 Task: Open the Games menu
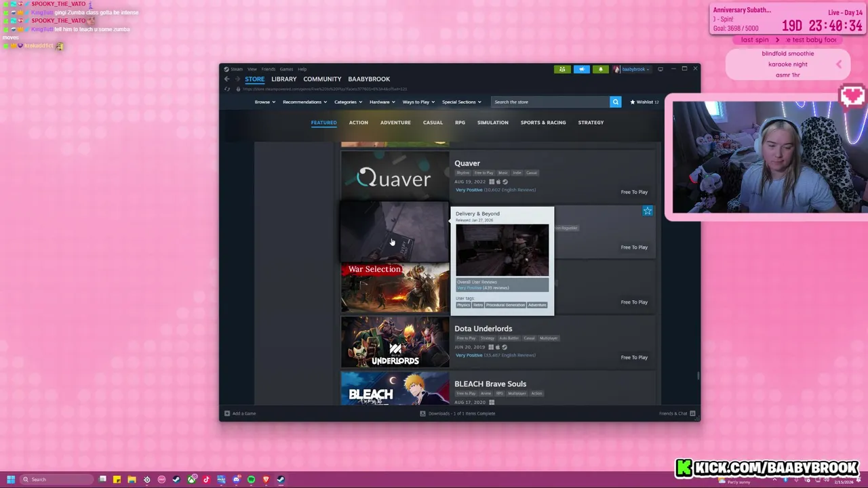286,69
